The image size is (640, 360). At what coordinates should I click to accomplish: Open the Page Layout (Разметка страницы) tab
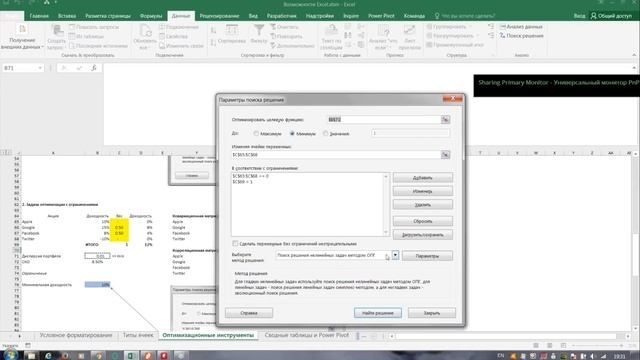click(x=108, y=16)
